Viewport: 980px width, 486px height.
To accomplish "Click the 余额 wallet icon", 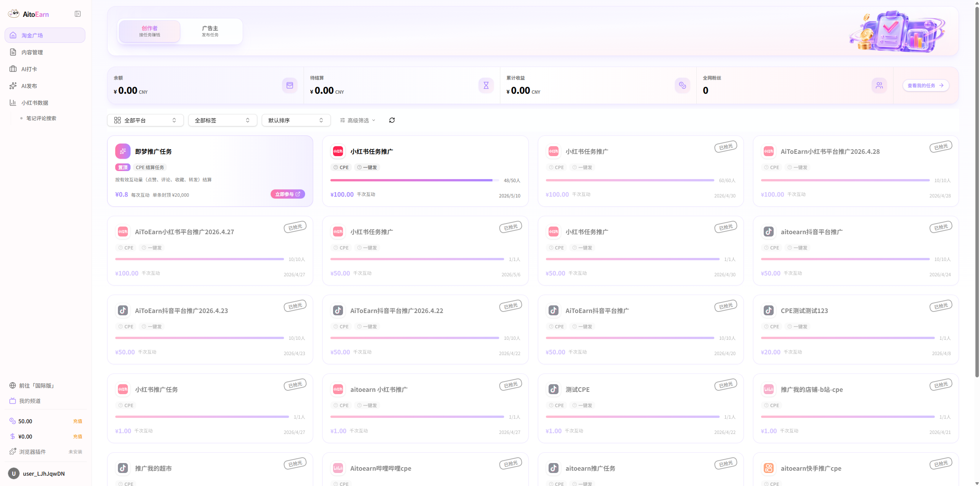I will pyautogui.click(x=290, y=85).
